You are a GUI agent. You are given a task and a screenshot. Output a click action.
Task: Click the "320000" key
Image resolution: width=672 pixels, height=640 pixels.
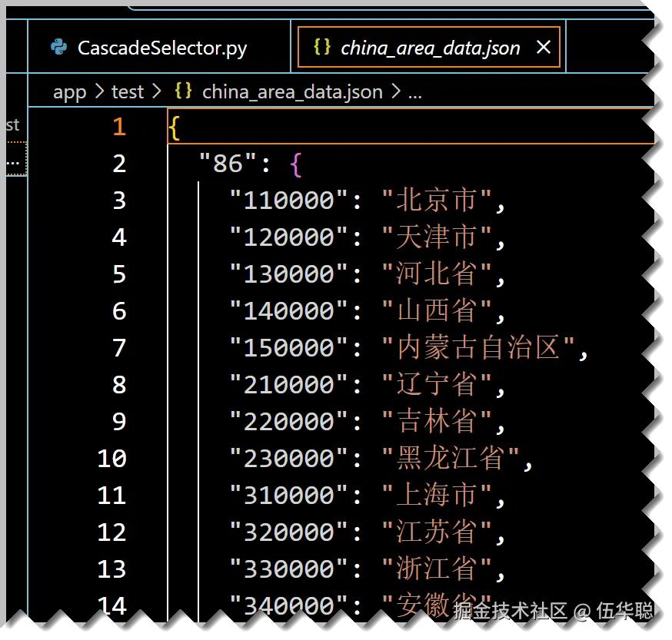coord(288,532)
